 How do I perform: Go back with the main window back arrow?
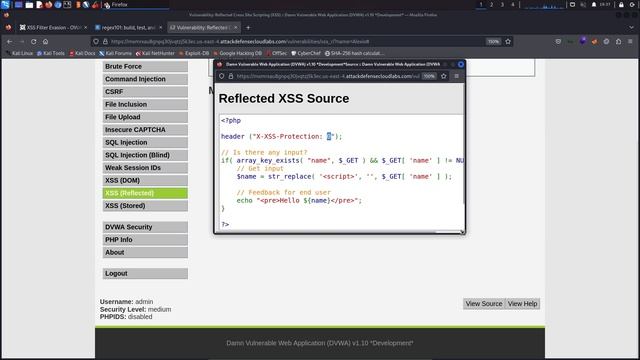(x=10, y=42)
